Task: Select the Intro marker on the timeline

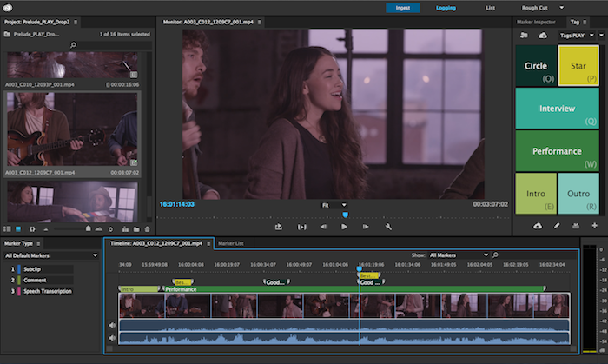Action: click(139, 289)
